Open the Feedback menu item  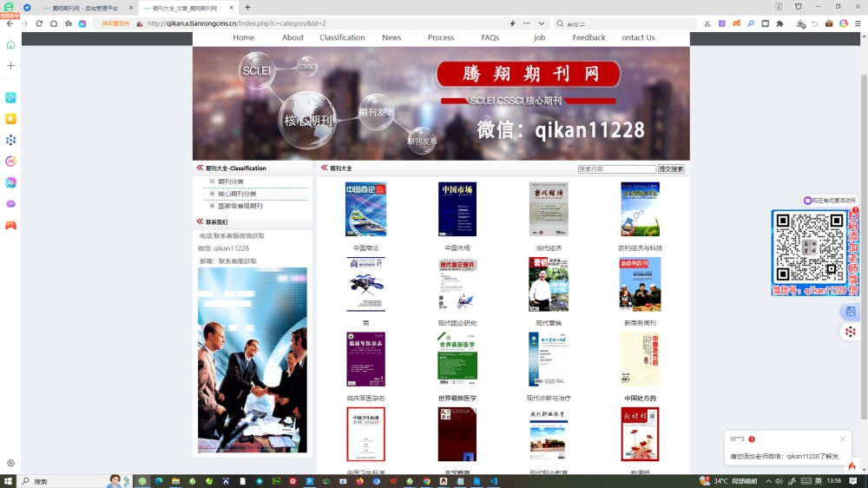tap(589, 37)
